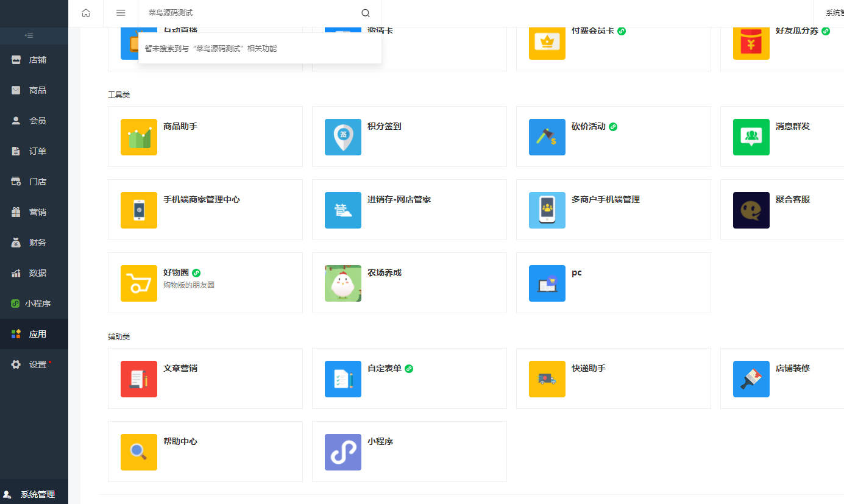Click the 商品助手 chart icon
The width and height of the screenshot is (844, 504).
(x=139, y=137)
